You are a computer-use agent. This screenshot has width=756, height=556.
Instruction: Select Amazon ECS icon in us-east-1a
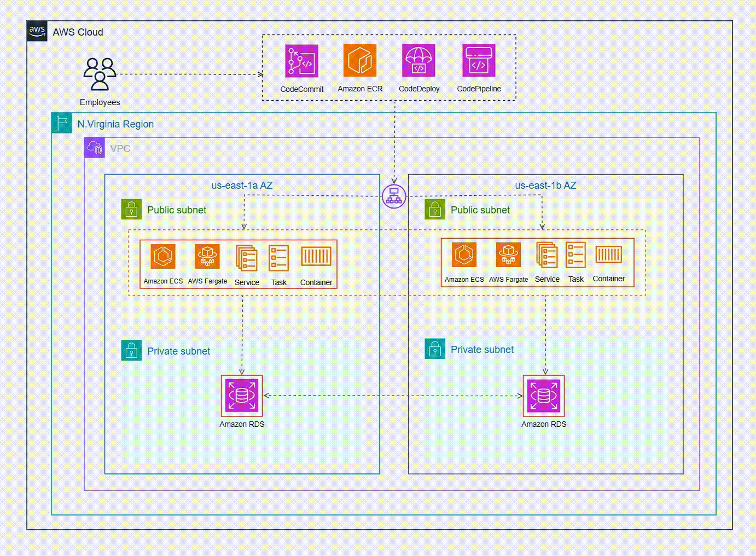[163, 256]
